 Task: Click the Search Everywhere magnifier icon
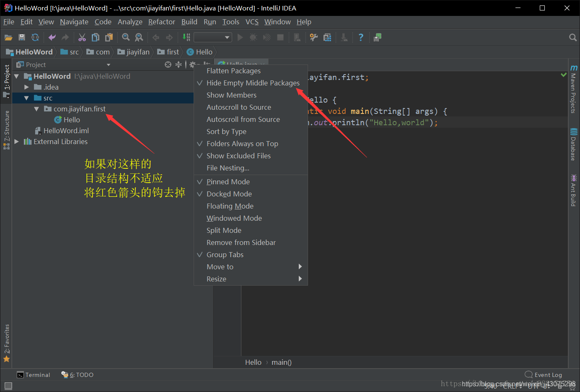click(x=573, y=38)
